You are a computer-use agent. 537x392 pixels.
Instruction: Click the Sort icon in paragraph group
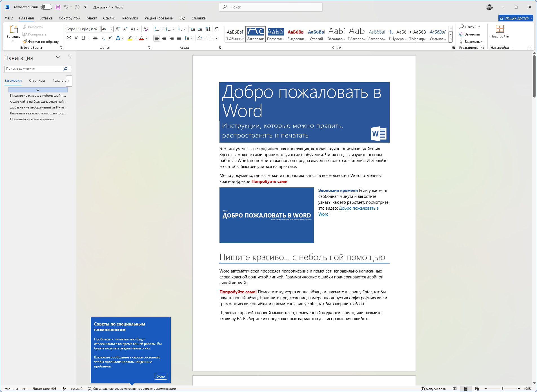(x=208, y=29)
